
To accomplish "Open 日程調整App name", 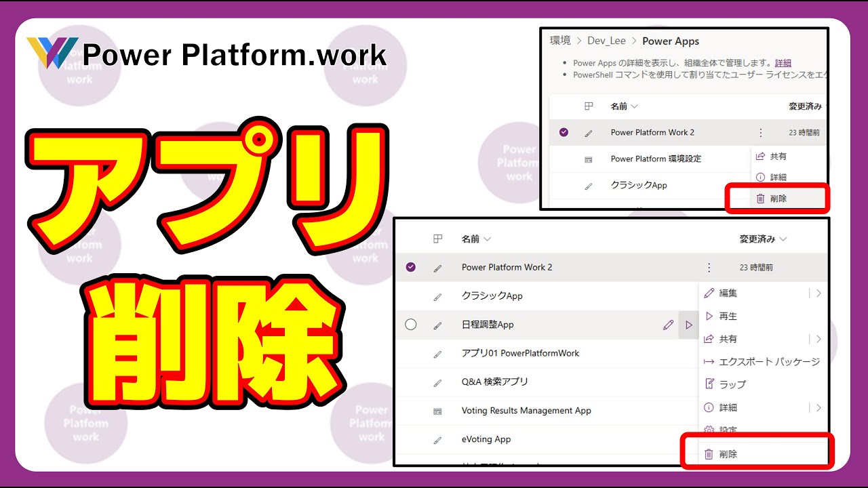I will pos(488,325).
